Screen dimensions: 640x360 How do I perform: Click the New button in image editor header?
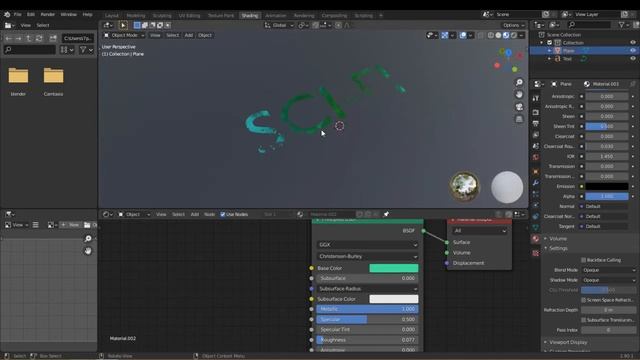[70, 225]
